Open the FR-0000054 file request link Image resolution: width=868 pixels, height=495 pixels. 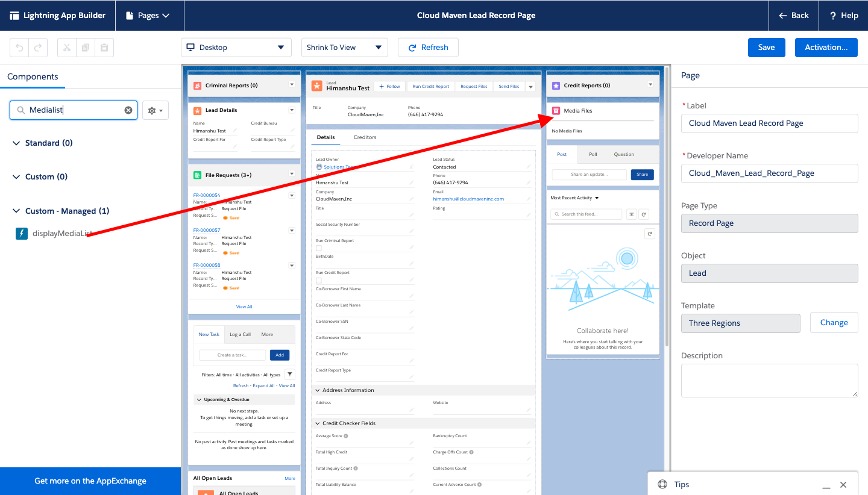point(207,196)
